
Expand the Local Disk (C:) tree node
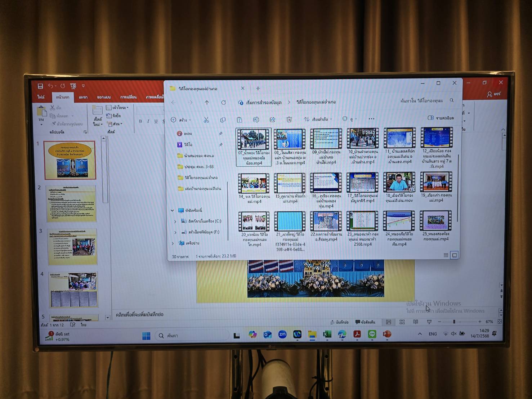click(x=175, y=221)
